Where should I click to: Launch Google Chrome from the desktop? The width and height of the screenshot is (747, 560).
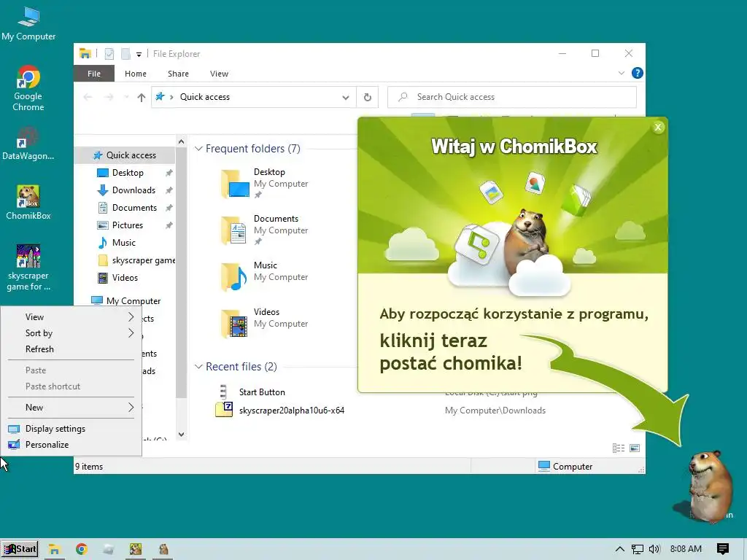pos(28,88)
